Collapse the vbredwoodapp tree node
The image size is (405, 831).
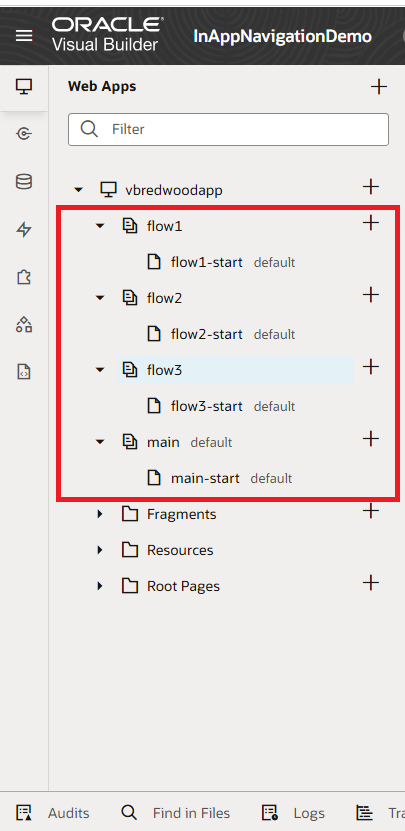click(78, 190)
